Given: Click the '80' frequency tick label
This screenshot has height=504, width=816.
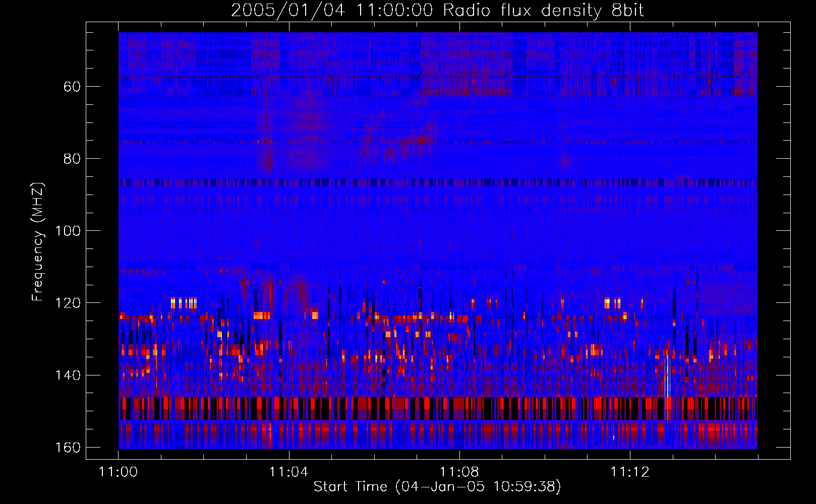Looking at the screenshot, I should (x=72, y=159).
